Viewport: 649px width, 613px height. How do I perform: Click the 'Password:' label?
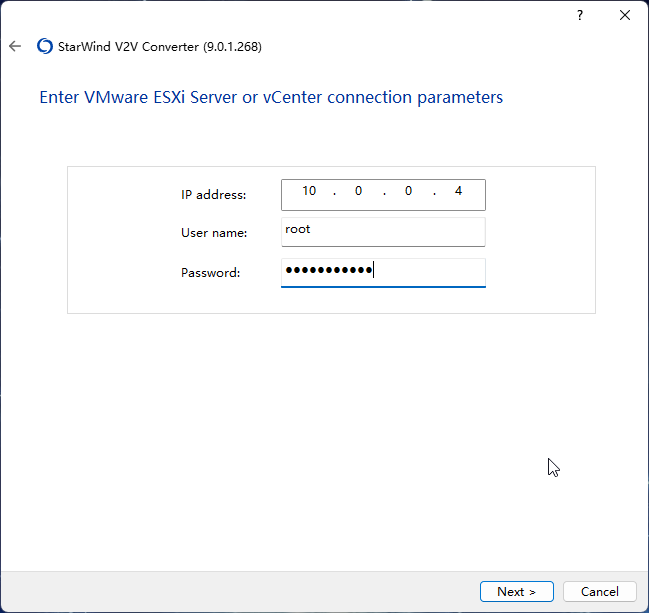click(211, 273)
